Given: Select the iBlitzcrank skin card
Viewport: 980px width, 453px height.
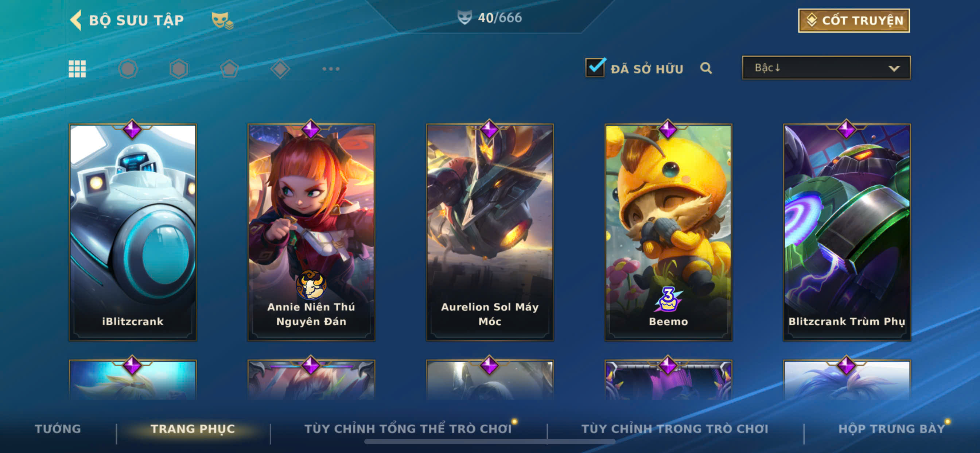Looking at the screenshot, I should click(x=132, y=232).
